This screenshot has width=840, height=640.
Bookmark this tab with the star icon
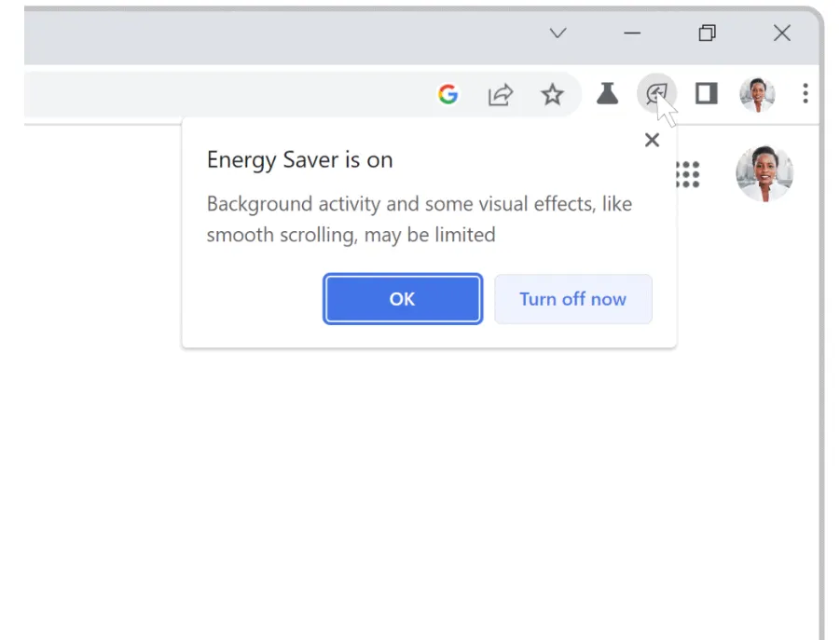[x=553, y=94]
